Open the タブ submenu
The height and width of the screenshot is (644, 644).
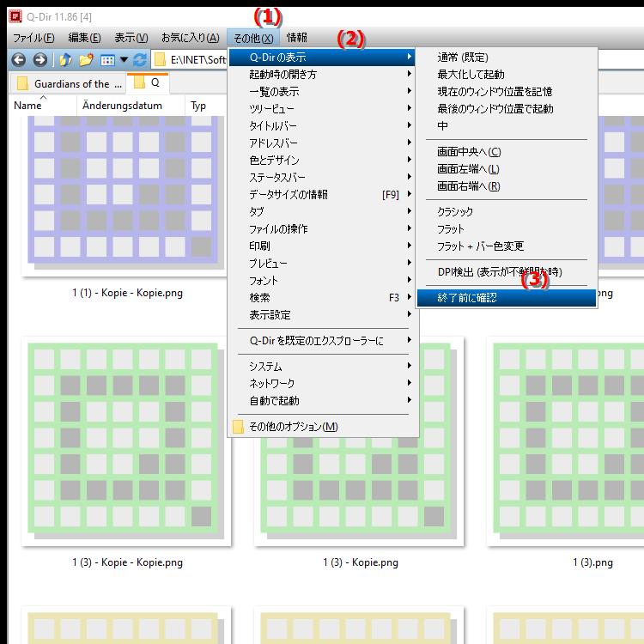322,211
